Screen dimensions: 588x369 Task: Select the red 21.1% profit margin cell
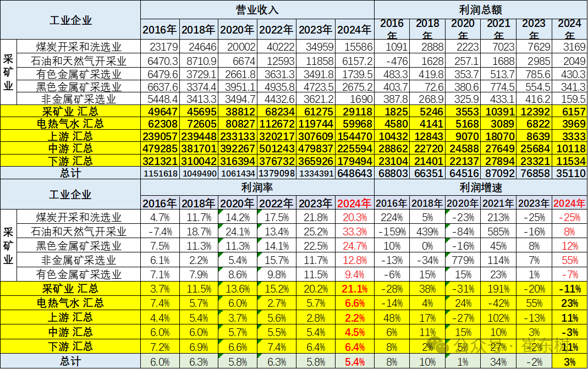355,289
